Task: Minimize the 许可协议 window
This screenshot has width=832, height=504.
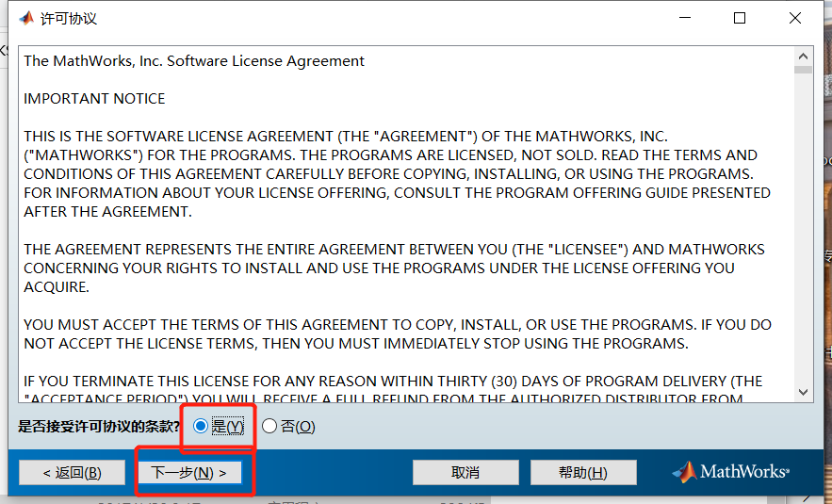Action: tap(685, 18)
